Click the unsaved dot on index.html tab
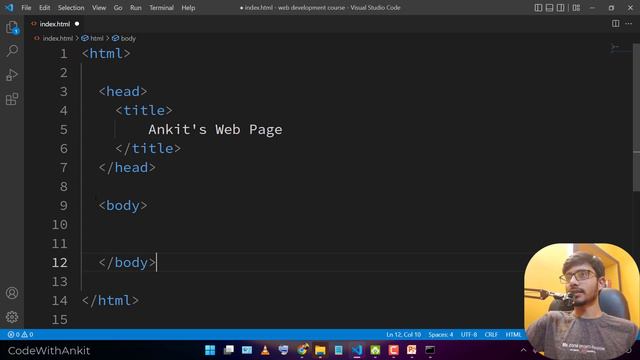Viewport: 640px width, 360px height. pyautogui.click(x=77, y=24)
